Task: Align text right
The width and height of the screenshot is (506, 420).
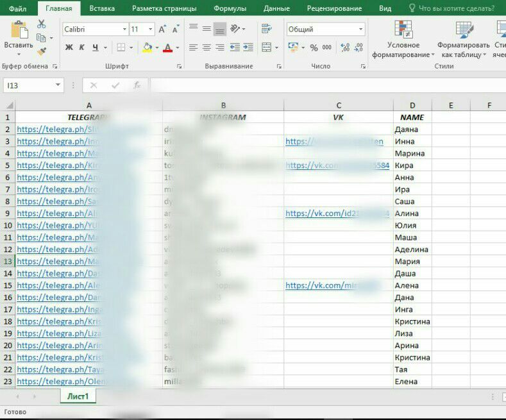Action: [220, 47]
